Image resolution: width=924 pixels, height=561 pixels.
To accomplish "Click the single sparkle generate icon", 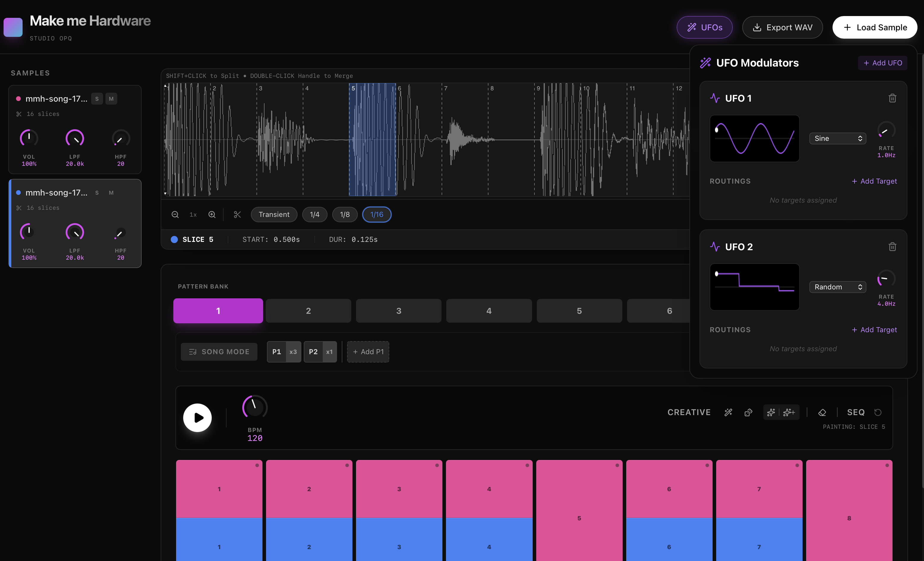I will coord(771,412).
